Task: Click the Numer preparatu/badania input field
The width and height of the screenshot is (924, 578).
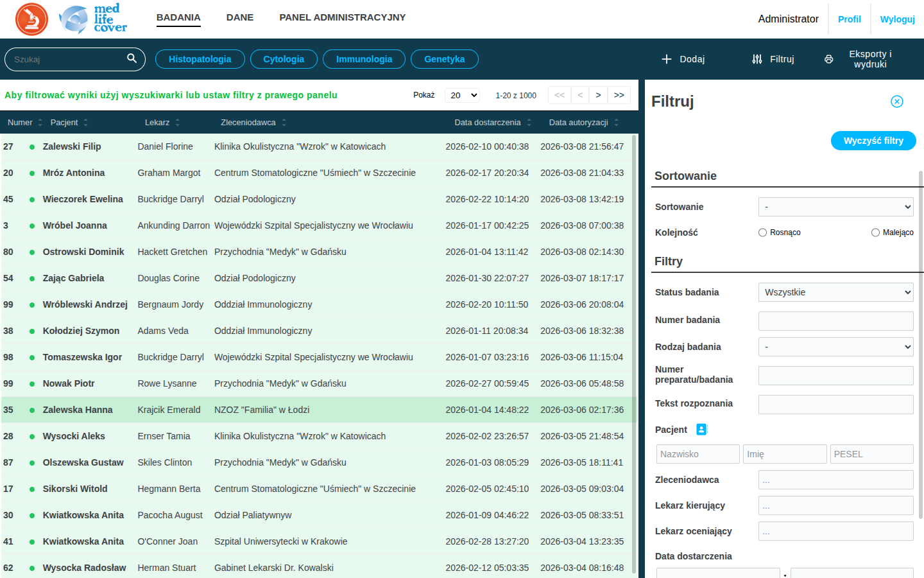Action: click(835, 376)
